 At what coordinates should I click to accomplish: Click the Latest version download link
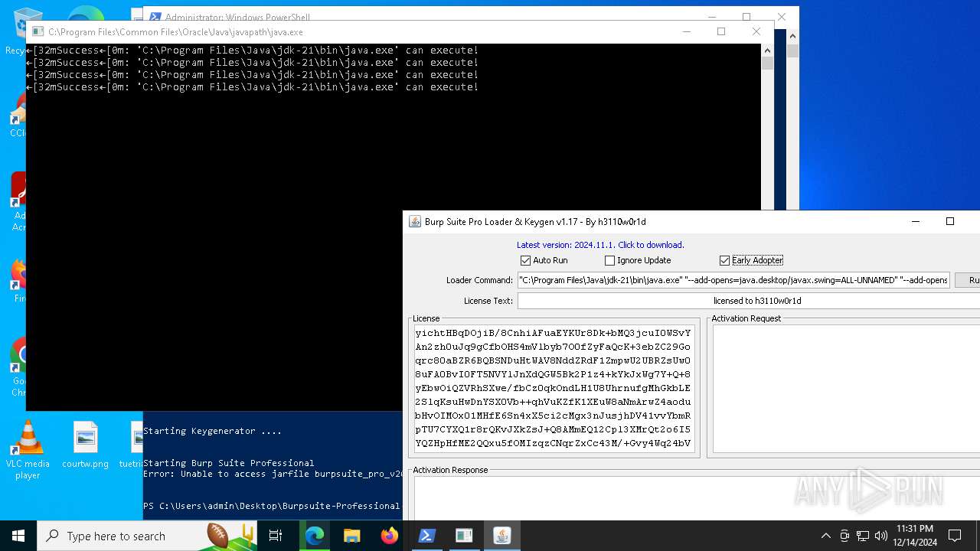click(x=600, y=245)
